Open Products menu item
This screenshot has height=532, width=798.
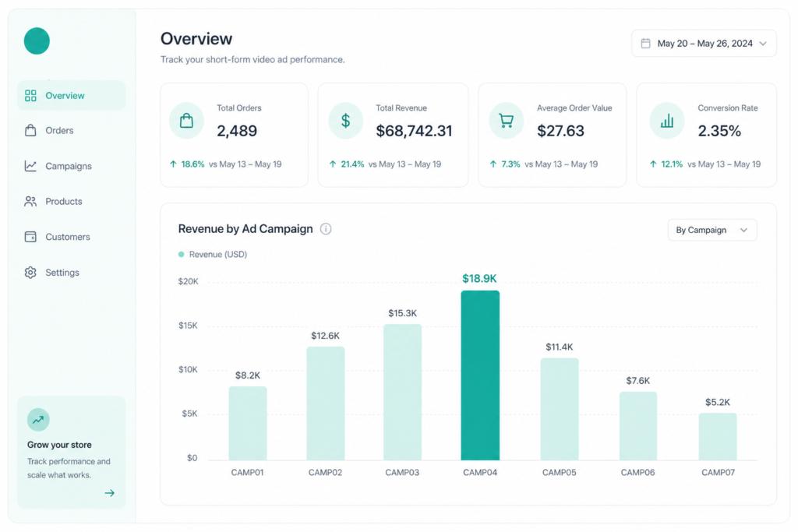point(71,202)
